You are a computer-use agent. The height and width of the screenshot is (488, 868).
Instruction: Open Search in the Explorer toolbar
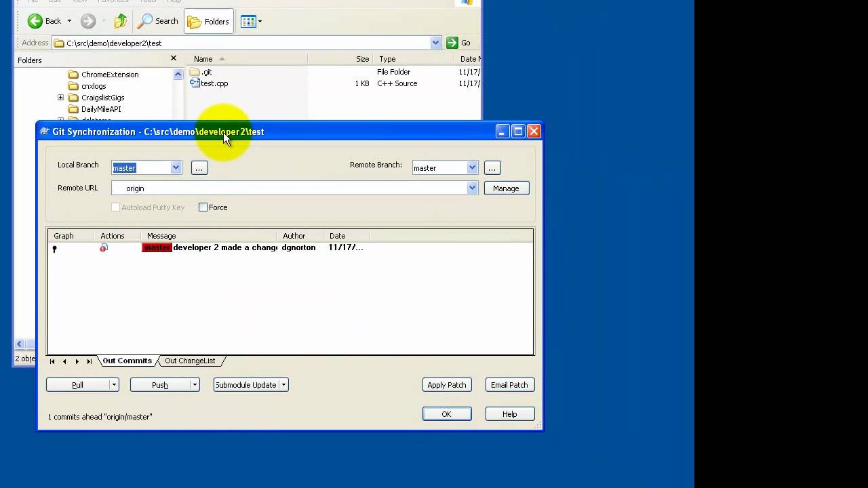158,21
